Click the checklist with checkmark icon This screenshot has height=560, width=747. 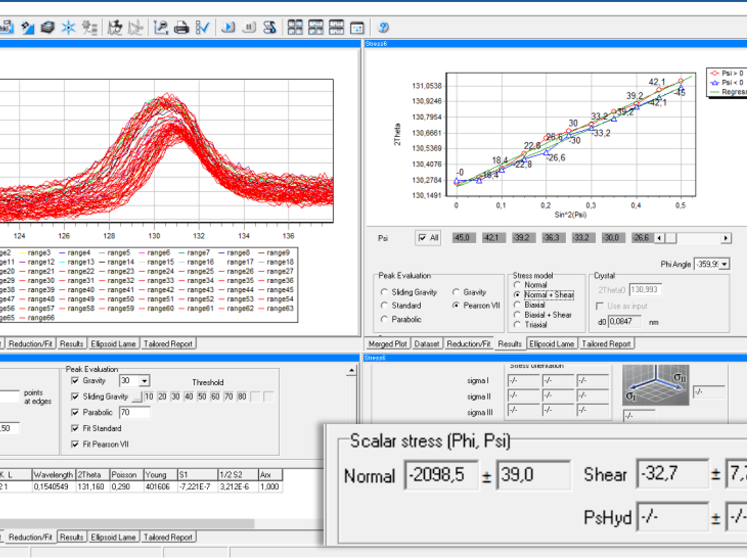pyautogui.click(x=203, y=28)
